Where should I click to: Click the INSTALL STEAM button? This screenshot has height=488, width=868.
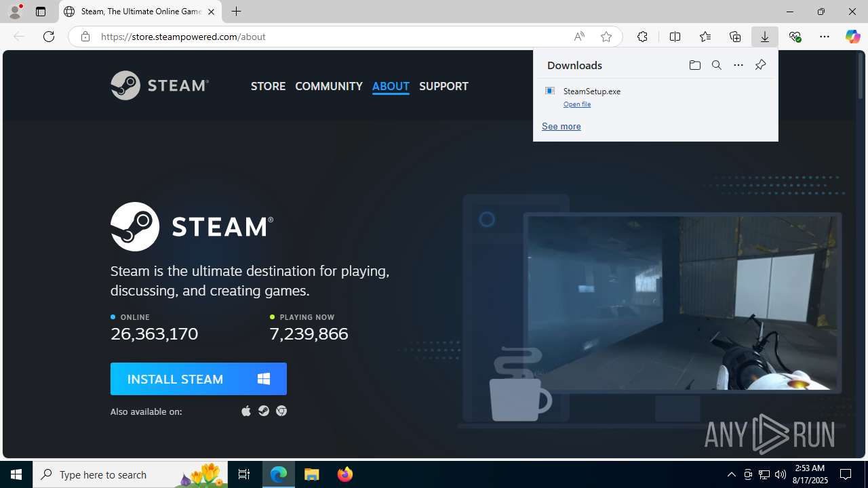(x=199, y=379)
